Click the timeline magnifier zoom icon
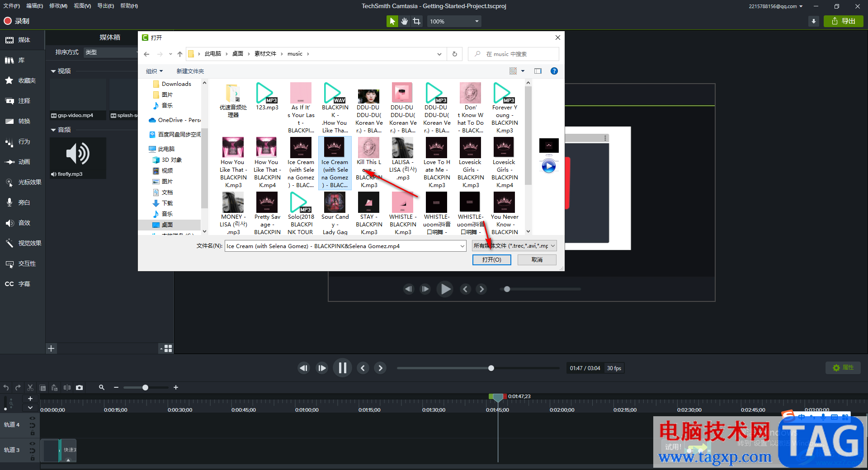The height and width of the screenshot is (470, 868). click(x=102, y=387)
